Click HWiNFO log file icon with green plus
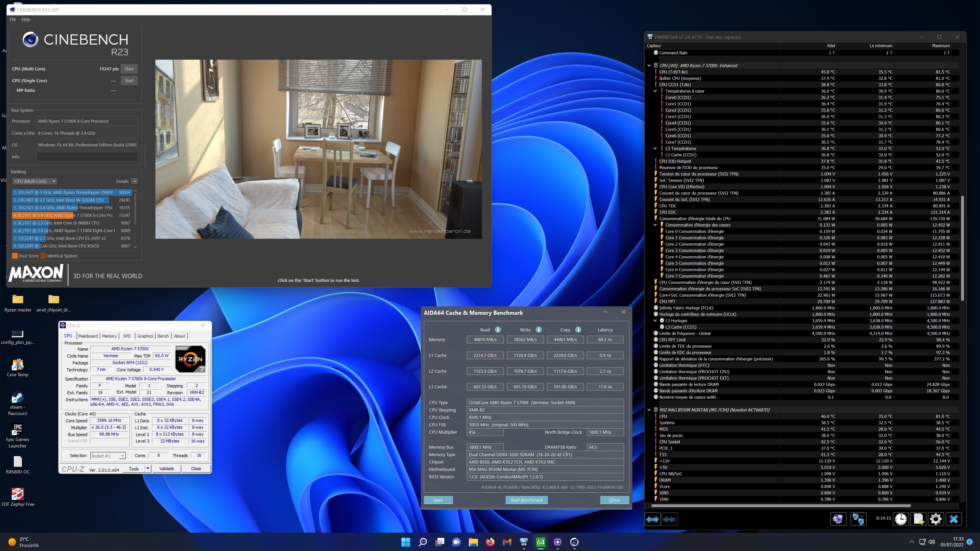 point(918,519)
